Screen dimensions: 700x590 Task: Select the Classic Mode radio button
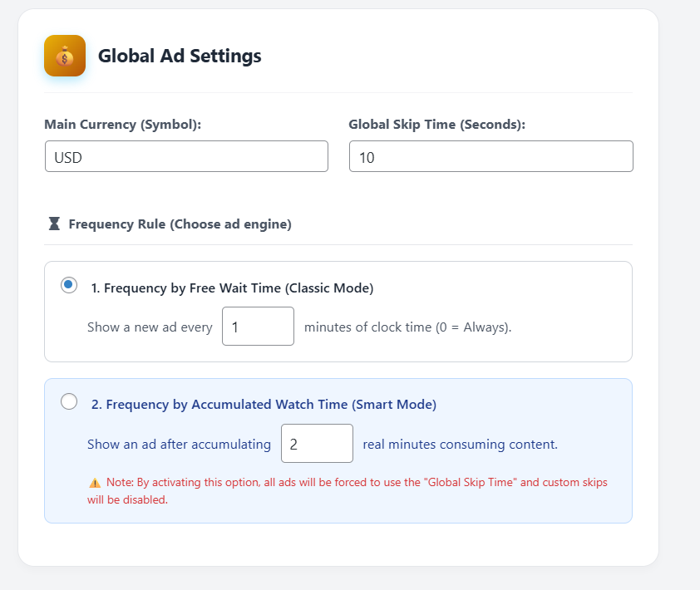(x=69, y=285)
